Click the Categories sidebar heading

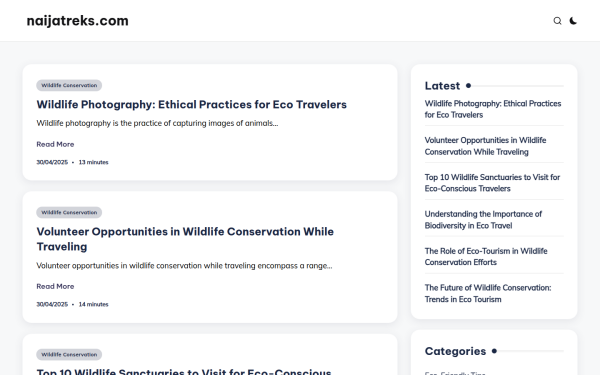[455, 351]
